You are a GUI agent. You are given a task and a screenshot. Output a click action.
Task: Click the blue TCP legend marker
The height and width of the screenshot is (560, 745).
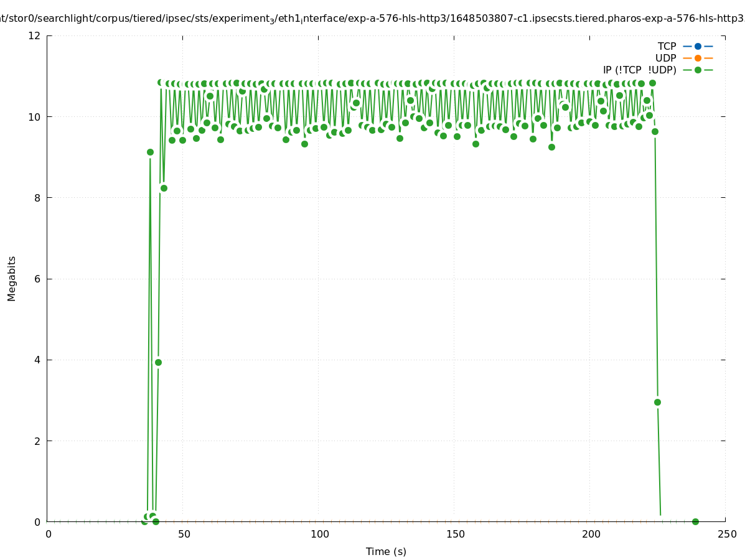(698, 46)
